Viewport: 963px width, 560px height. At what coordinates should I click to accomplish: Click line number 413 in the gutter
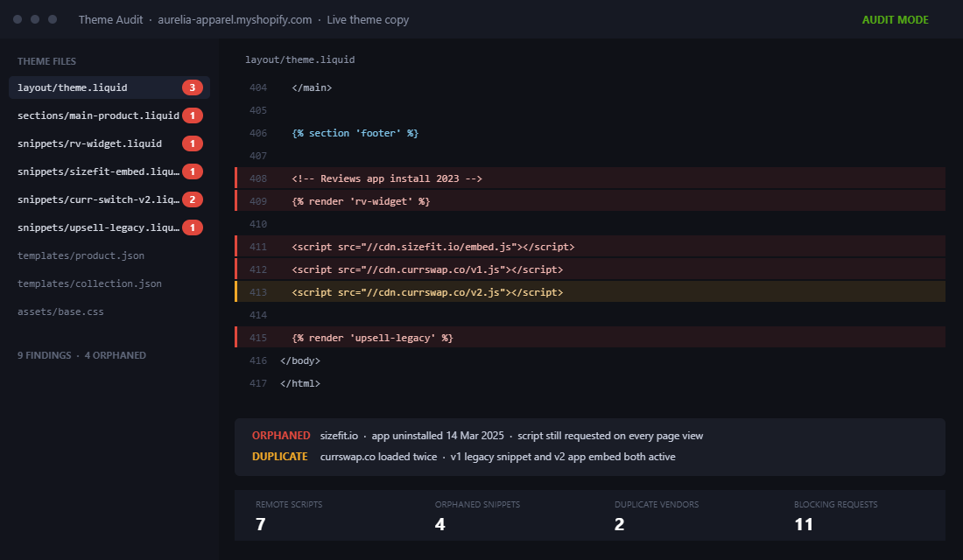[x=258, y=292]
